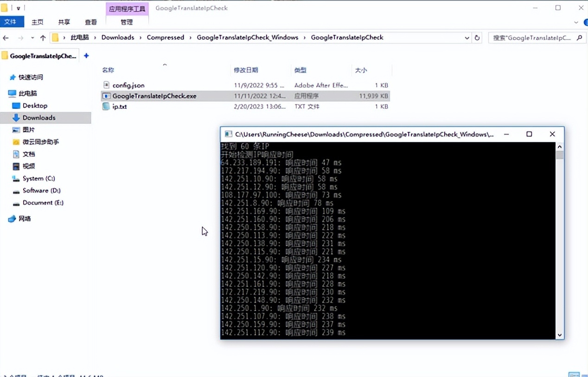Click the config.json file icon

pyautogui.click(x=106, y=85)
